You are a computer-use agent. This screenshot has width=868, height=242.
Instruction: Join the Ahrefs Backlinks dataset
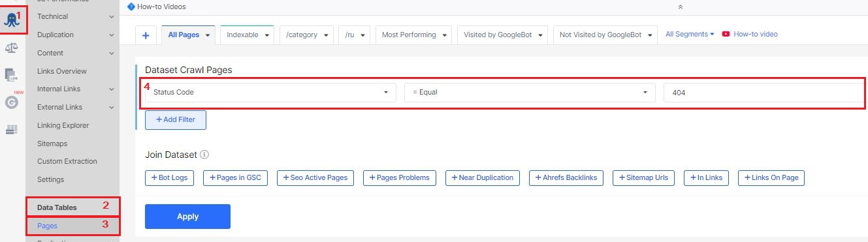[566, 177]
